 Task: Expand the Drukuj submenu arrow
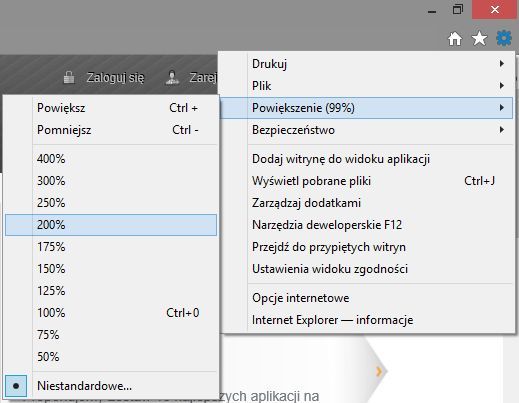pyautogui.click(x=502, y=63)
